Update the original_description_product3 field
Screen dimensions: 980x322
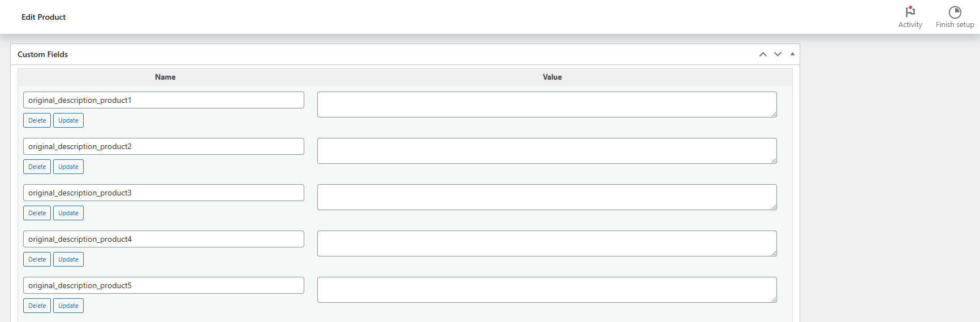pos(68,213)
